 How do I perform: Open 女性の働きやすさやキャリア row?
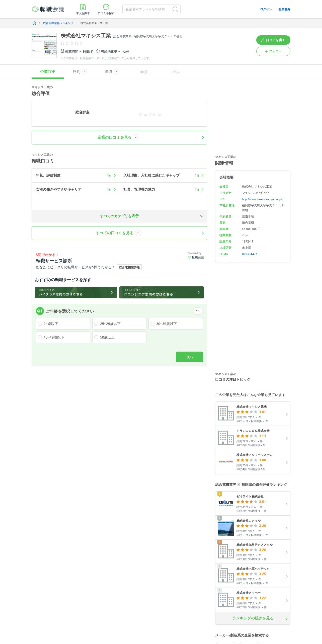pos(75,189)
